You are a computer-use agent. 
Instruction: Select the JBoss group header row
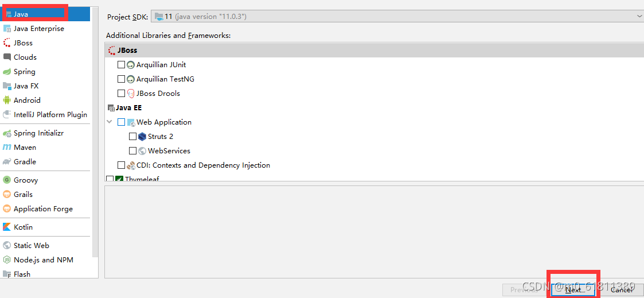[x=374, y=50]
